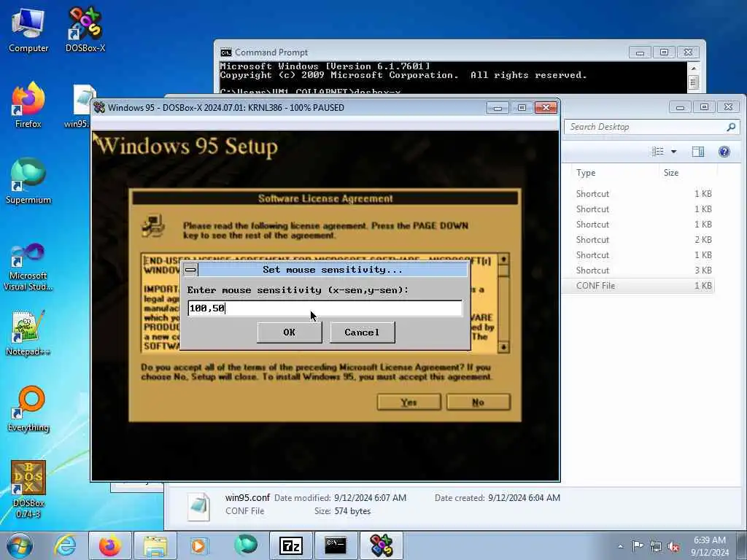Viewport: 747px width, 560px height.
Task: Open the Everything search desktop shortcut
Action: 28,408
